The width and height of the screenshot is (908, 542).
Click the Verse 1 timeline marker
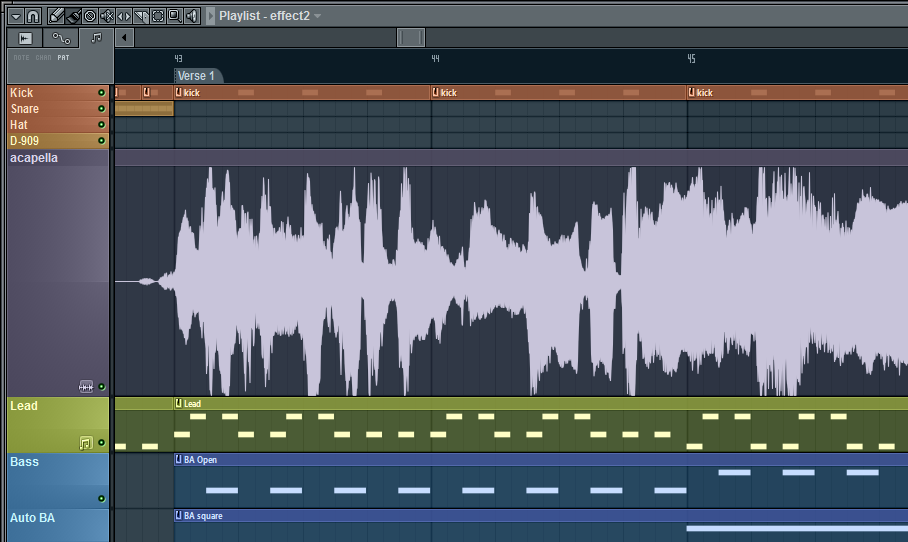(x=197, y=76)
